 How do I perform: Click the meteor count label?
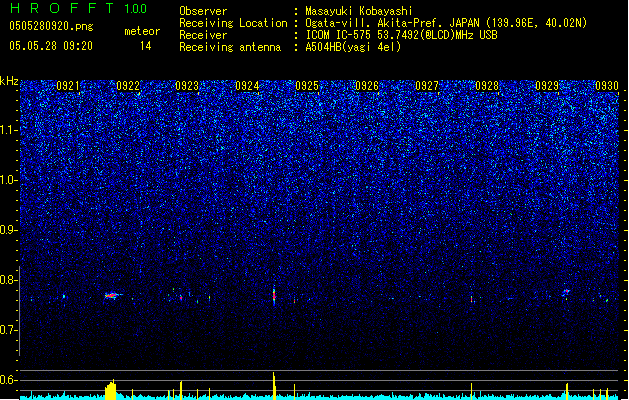pos(142,31)
